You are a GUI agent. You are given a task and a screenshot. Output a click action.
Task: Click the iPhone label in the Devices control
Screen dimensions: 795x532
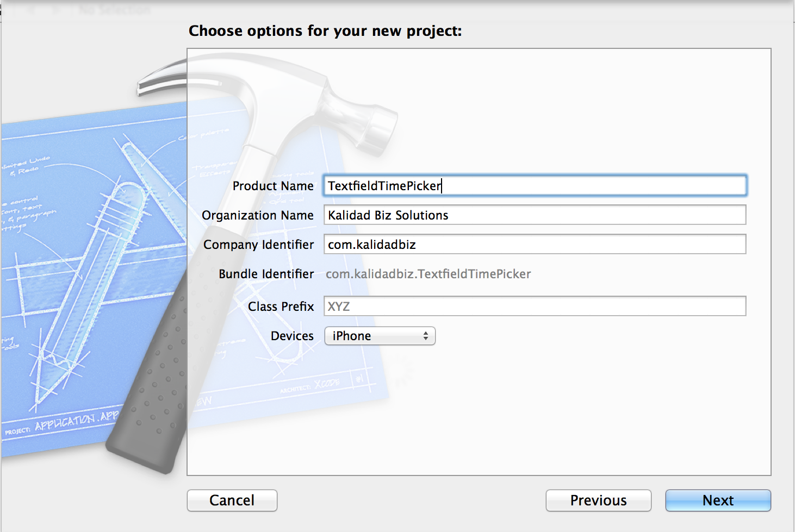pos(351,336)
